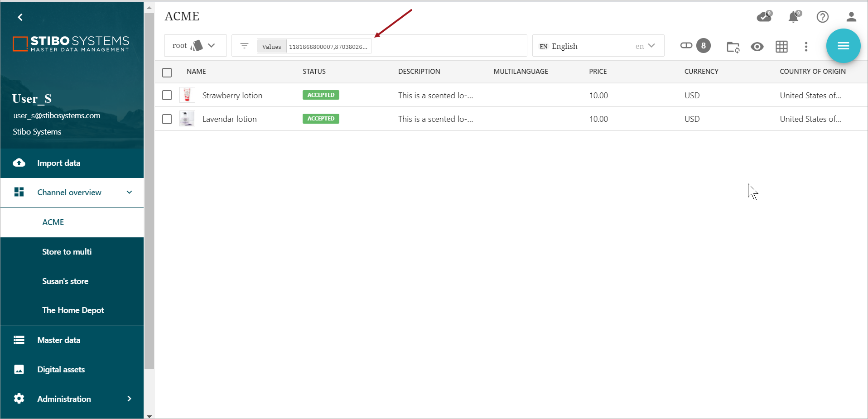
Task: Check the Strawberry lotion row checkbox
Action: [x=167, y=95]
